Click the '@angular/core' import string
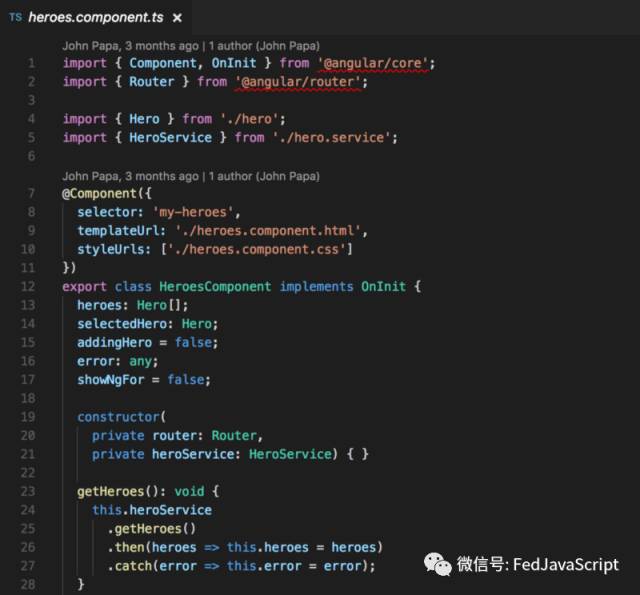Viewport: 640px width, 595px height. click(x=373, y=63)
